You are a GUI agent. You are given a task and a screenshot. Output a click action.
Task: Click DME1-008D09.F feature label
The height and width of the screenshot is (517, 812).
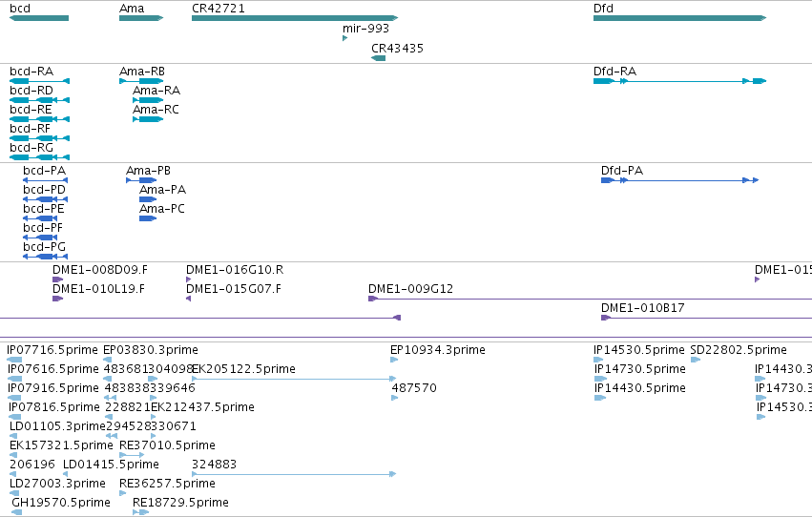[x=100, y=270]
